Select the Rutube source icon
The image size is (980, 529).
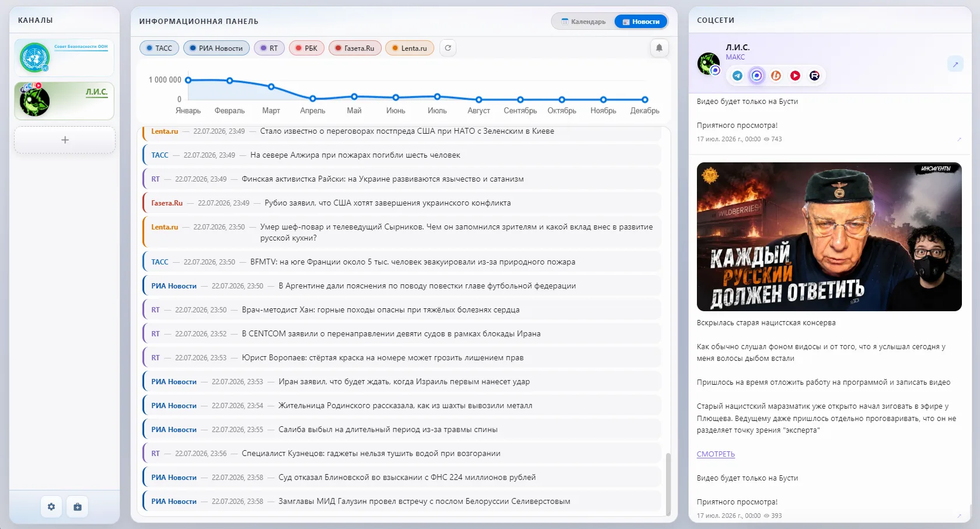click(815, 75)
